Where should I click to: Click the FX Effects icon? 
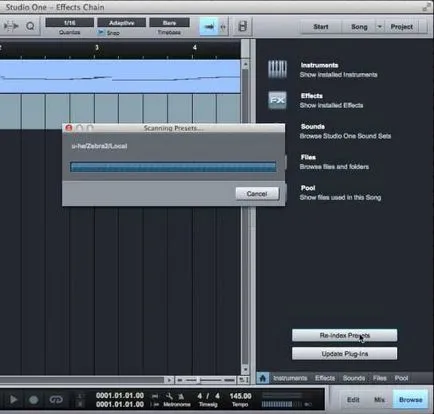[277, 100]
